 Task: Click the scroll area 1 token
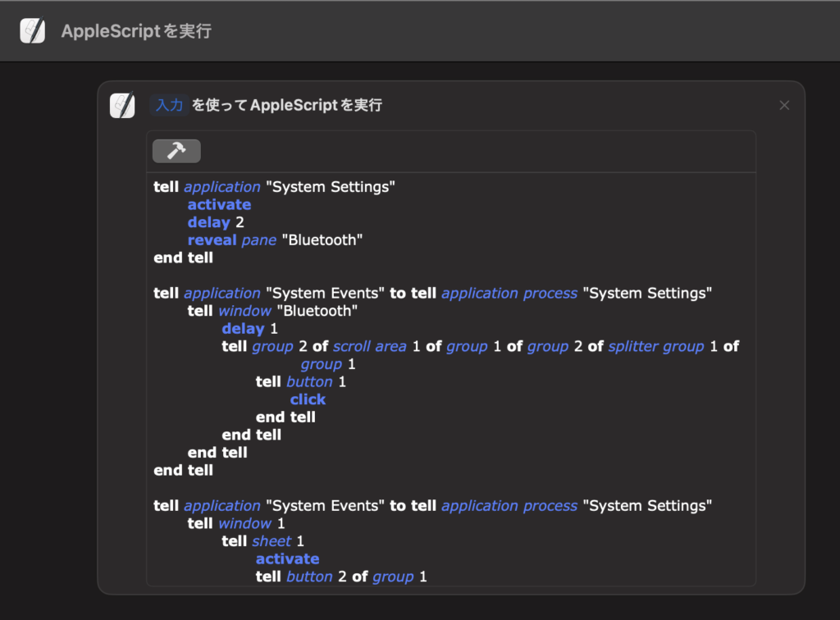click(x=370, y=346)
